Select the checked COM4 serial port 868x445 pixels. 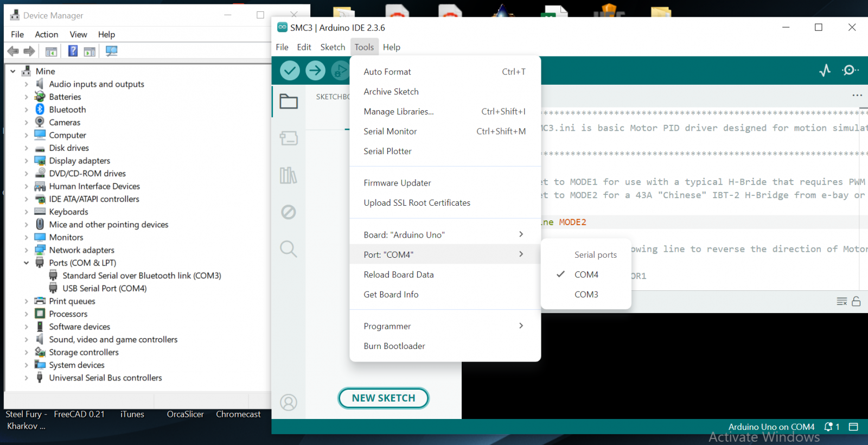coord(586,275)
